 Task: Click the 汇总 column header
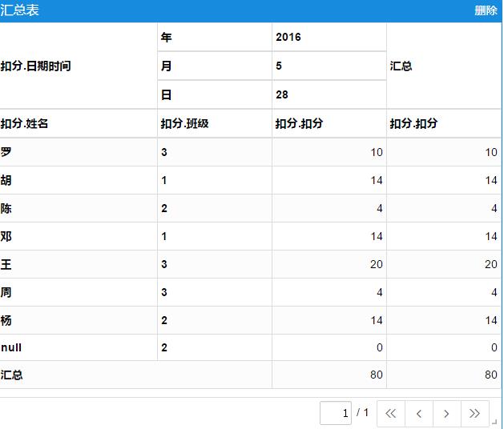[444, 66]
